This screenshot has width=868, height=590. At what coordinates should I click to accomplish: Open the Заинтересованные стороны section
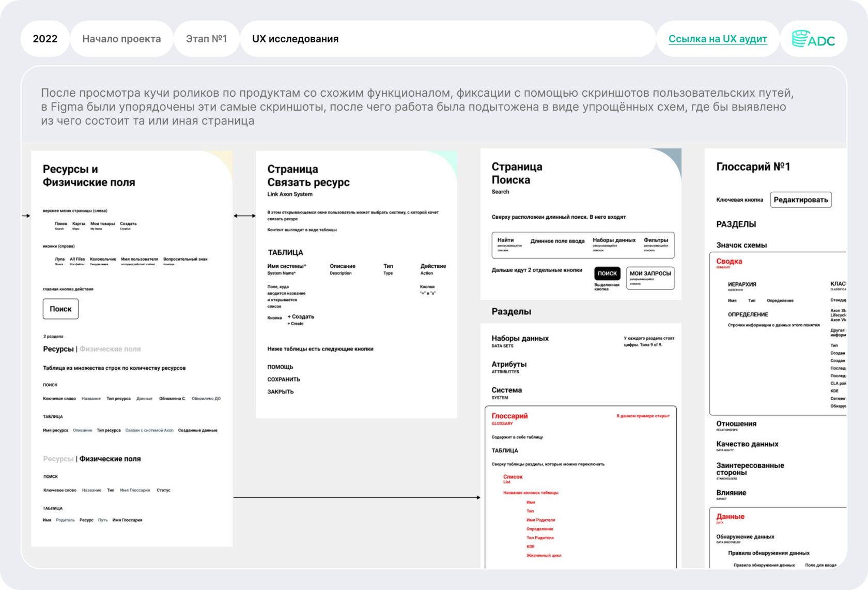pos(750,469)
